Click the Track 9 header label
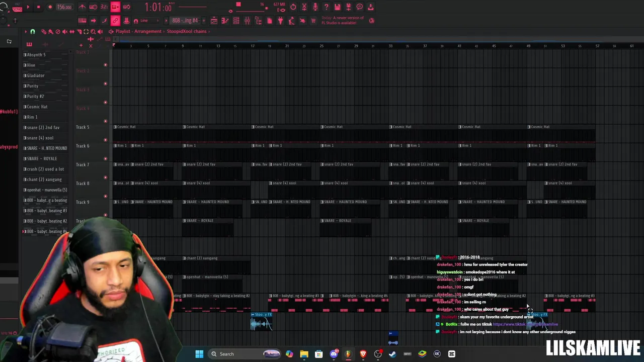 click(x=83, y=202)
